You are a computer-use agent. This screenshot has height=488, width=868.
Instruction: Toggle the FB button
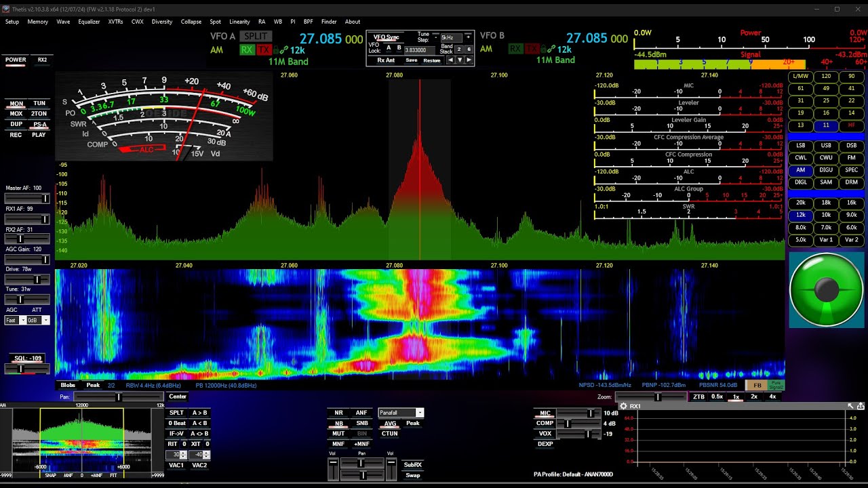(x=757, y=385)
